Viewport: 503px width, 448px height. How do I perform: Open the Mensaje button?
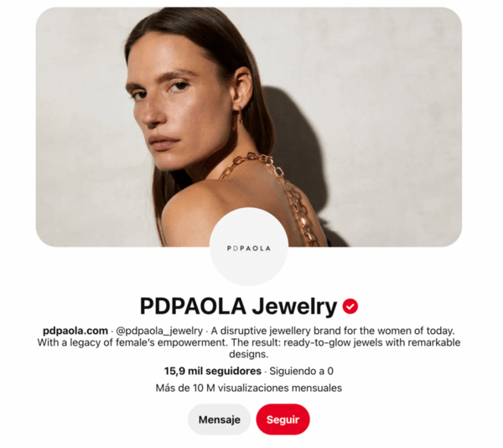point(219,419)
